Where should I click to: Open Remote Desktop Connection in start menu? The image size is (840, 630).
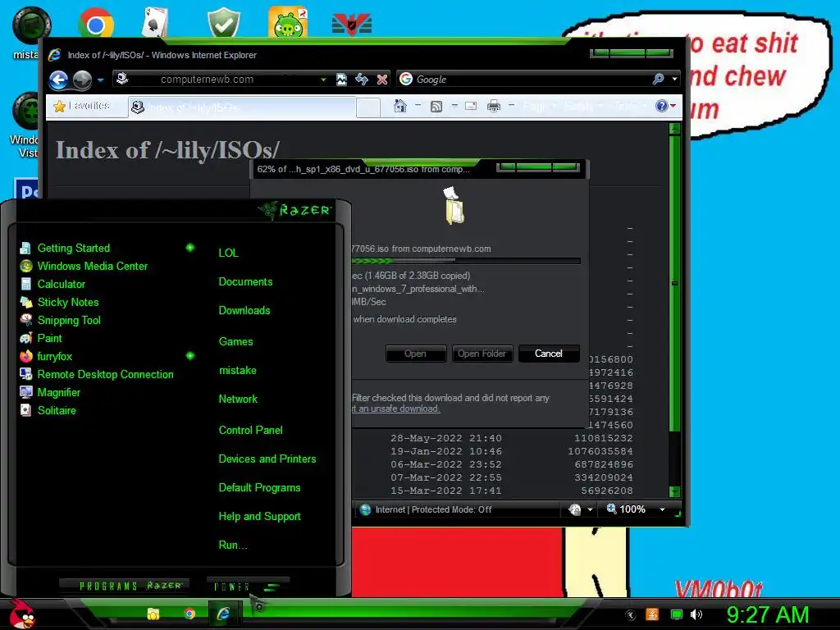tap(105, 374)
